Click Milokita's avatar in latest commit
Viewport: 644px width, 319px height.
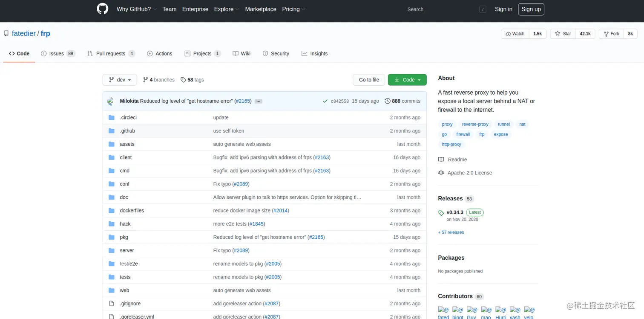point(111,101)
